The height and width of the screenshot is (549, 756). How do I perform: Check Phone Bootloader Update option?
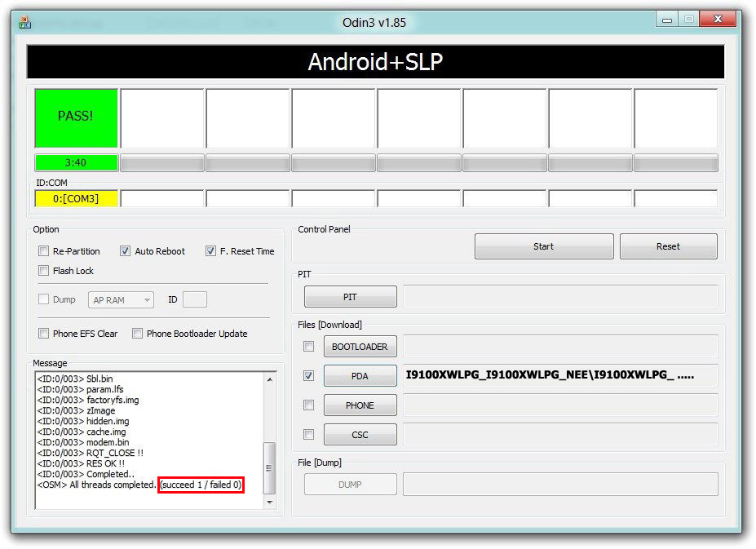(137, 334)
